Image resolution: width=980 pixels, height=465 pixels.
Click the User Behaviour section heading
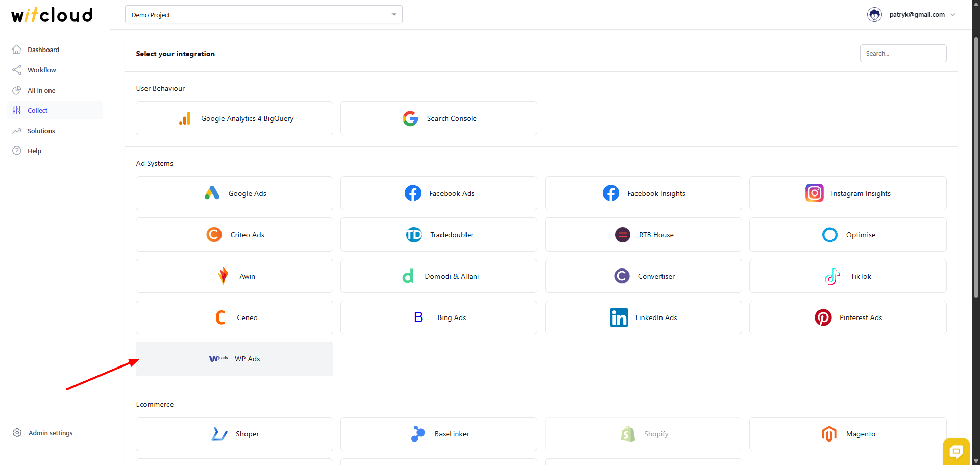click(160, 88)
